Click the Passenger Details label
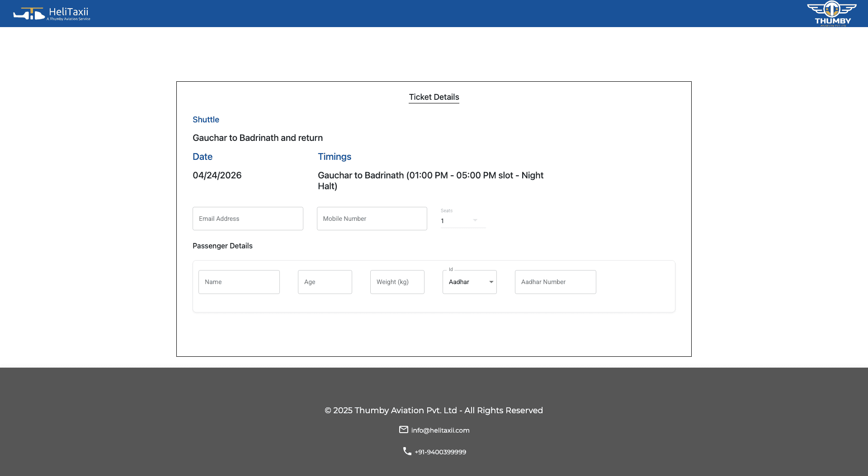Image resolution: width=868 pixels, height=476 pixels. tap(222, 246)
